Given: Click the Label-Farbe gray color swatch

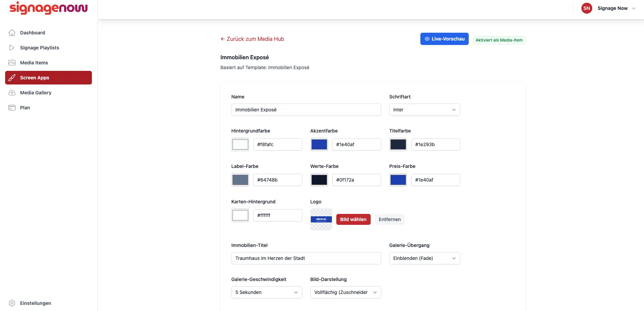Looking at the screenshot, I should coord(240,180).
